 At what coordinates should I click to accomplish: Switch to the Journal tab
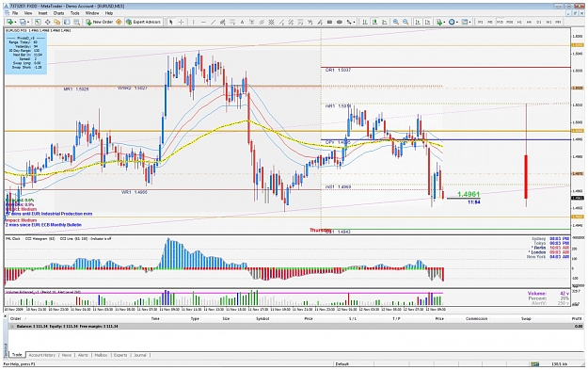coord(140,355)
